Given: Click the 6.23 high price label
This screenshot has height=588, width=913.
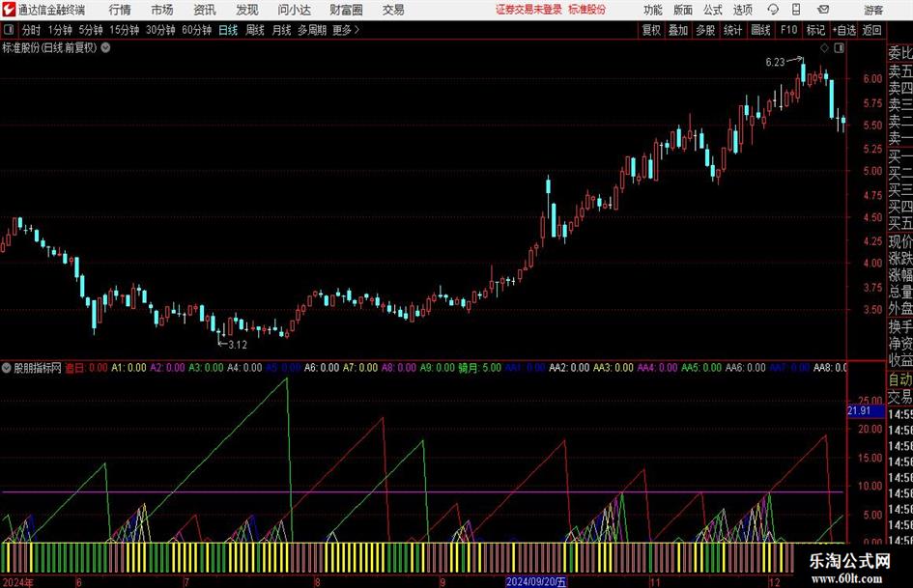Looking at the screenshot, I should (x=775, y=63).
